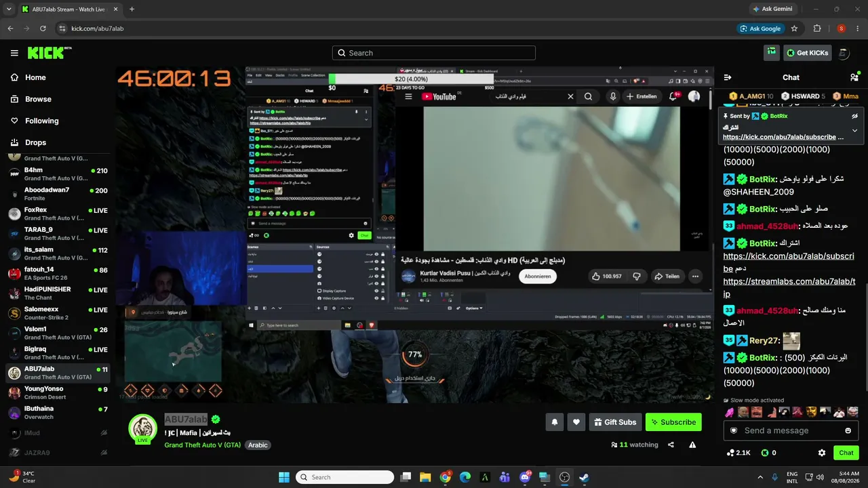Open channel points 2.1K icon
Image resolution: width=868 pixels, height=488 pixels.
click(x=738, y=453)
